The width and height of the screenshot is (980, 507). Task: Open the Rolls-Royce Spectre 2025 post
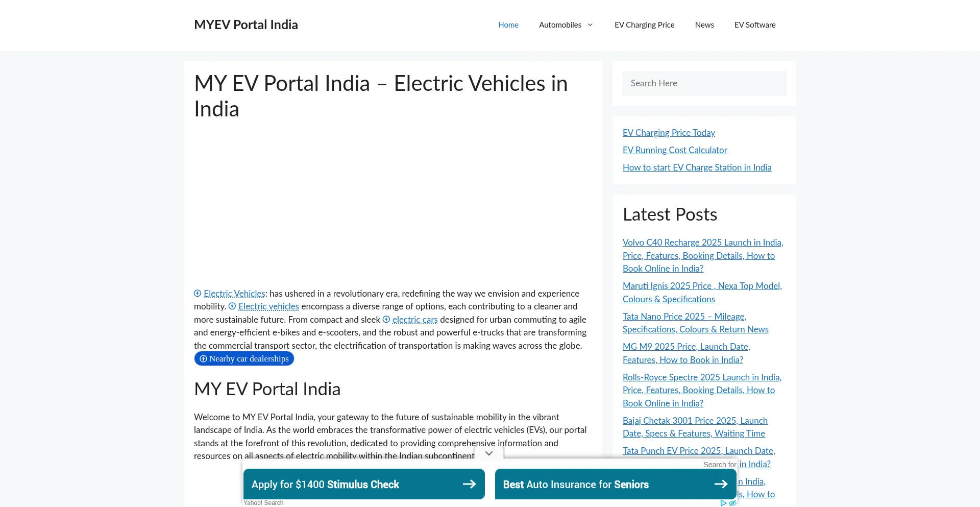click(x=702, y=390)
